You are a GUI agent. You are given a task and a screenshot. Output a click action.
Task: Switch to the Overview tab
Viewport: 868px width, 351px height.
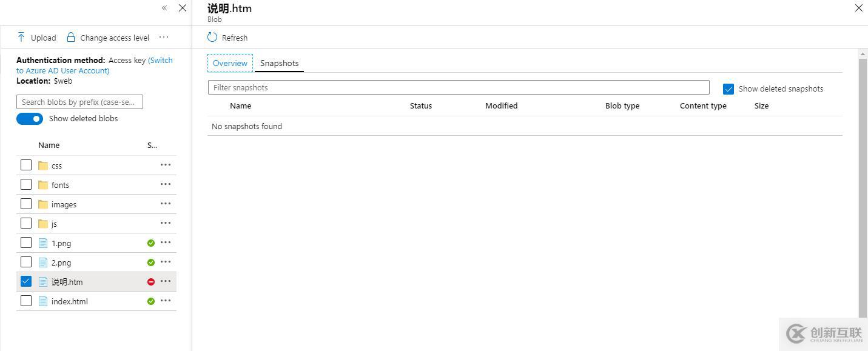point(230,63)
